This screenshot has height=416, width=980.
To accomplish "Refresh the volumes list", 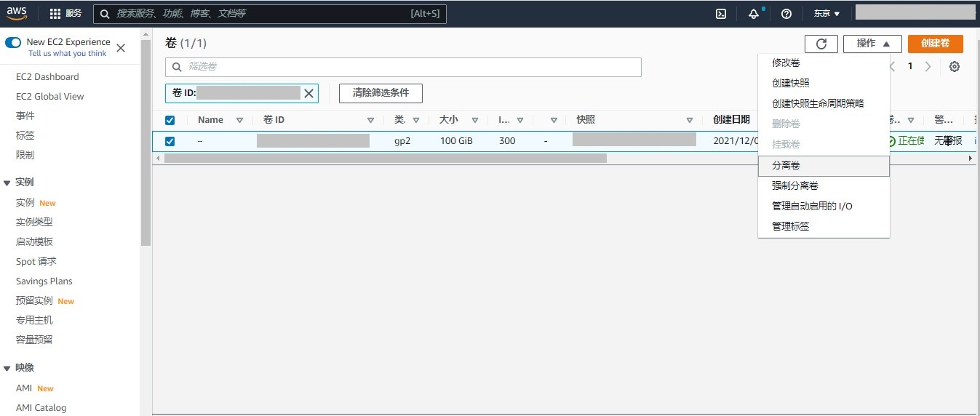I will (821, 44).
